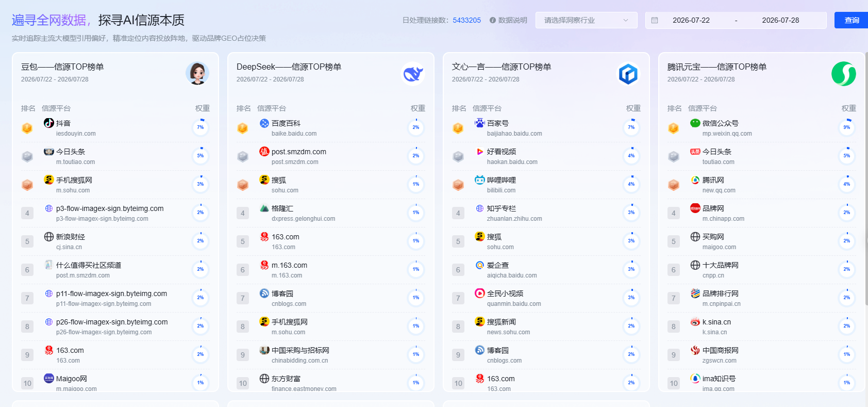The image size is (868, 407).
Task: Click the mp.weixin.qq.com domain text
Action: pos(727,134)
